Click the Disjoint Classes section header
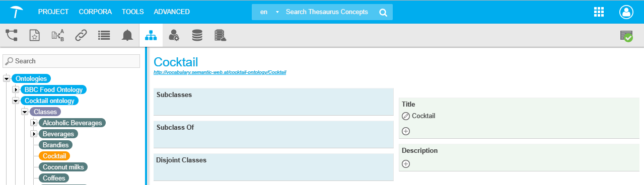 [182, 160]
